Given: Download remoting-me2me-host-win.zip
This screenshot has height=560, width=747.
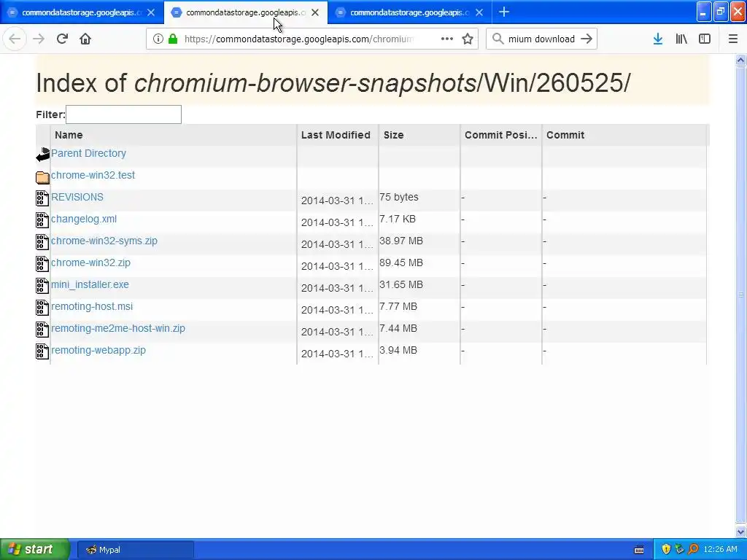Looking at the screenshot, I should [x=118, y=329].
